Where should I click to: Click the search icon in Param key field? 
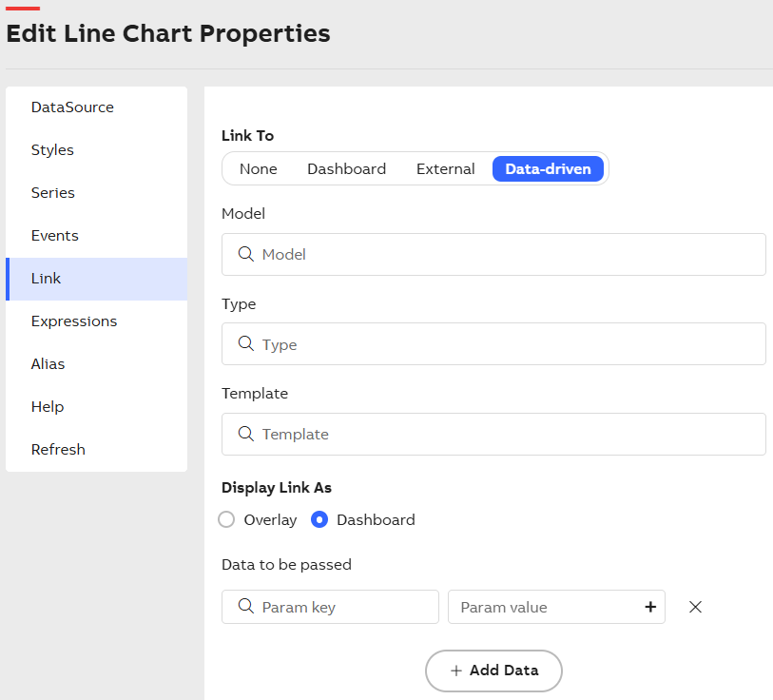click(x=245, y=607)
